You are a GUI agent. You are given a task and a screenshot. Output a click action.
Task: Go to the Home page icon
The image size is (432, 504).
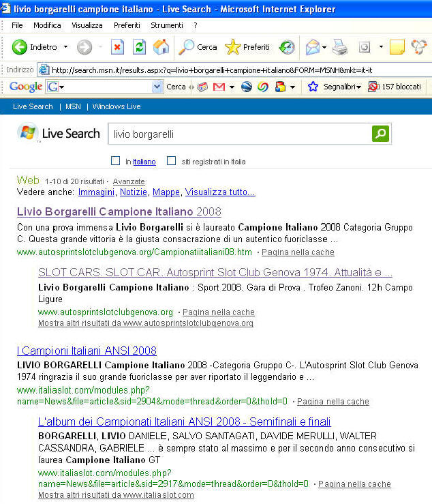pyautogui.click(x=161, y=47)
